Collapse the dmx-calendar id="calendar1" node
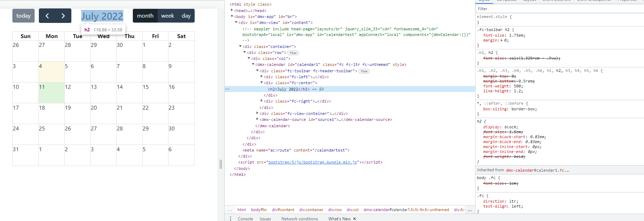644x221 pixels. click(253, 64)
